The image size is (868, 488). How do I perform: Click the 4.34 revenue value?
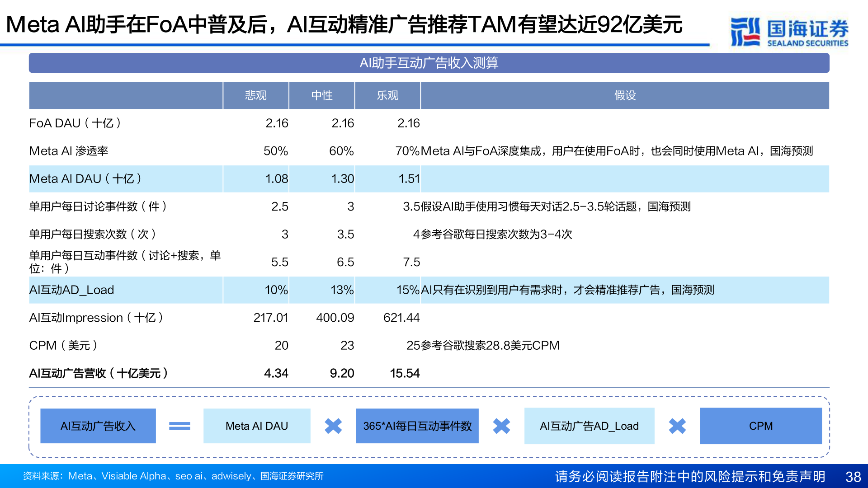click(x=276, y=373)
